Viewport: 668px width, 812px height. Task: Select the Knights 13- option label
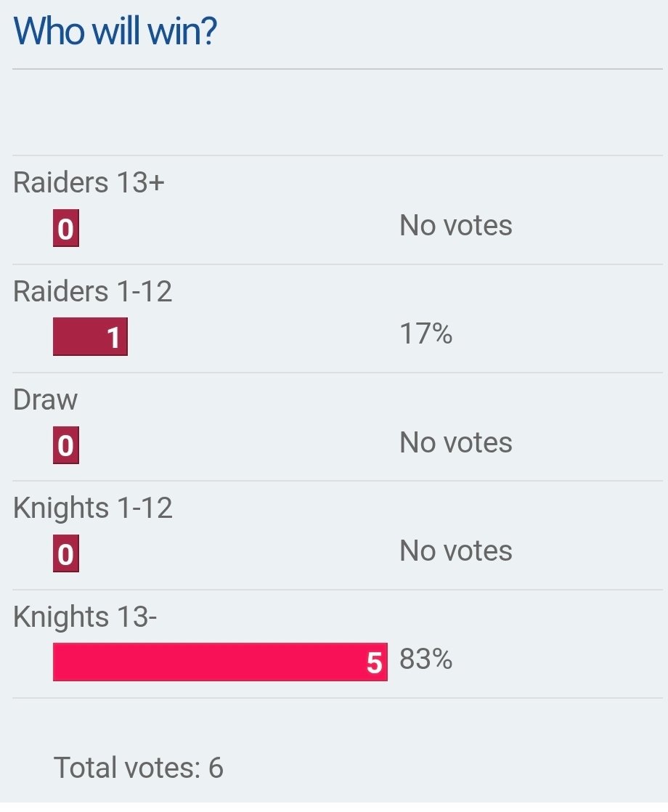pyautogui.click(x=84, y=617)
